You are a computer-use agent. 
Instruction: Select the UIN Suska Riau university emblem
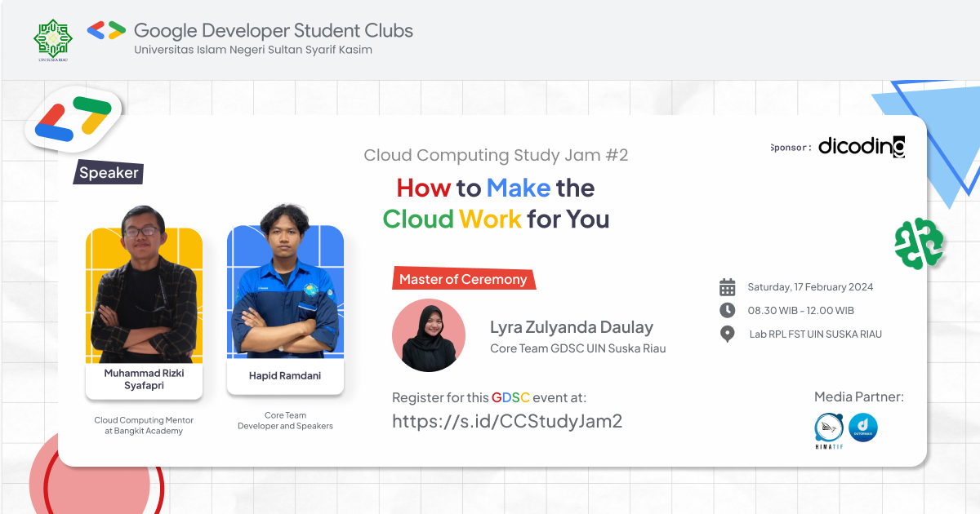click(51, 38)
